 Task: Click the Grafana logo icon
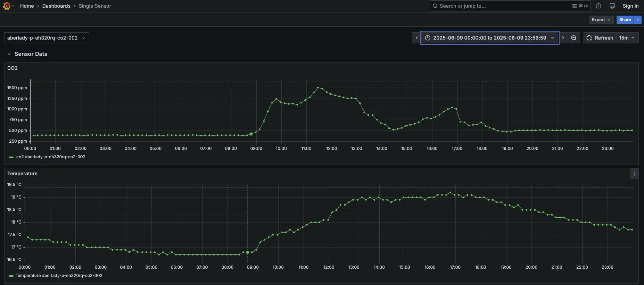click(x=7, y=6)
